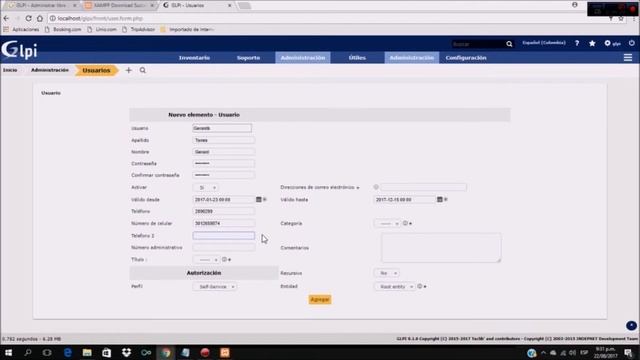This screenshot has width=640, height=360.
Task: Click the email address input field
Action: coord(424,187)
